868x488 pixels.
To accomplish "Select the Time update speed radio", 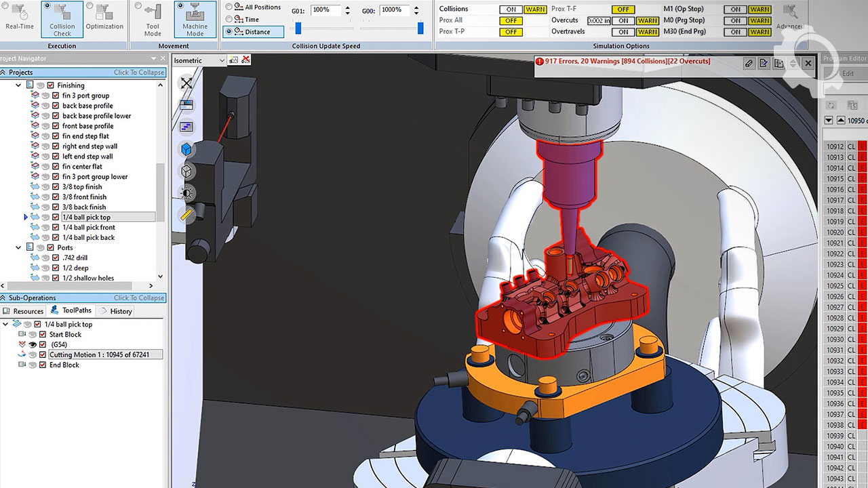I will (229, 20).
